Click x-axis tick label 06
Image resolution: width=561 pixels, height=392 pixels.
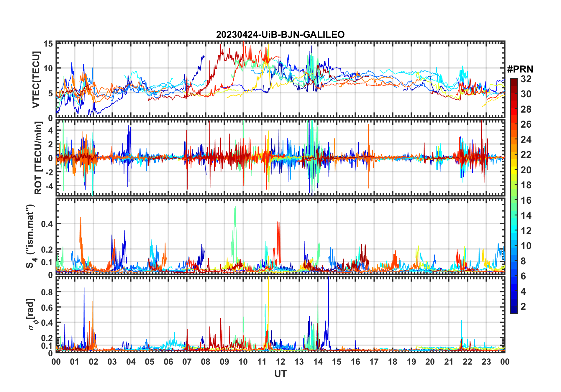click(x=168, y=362)
